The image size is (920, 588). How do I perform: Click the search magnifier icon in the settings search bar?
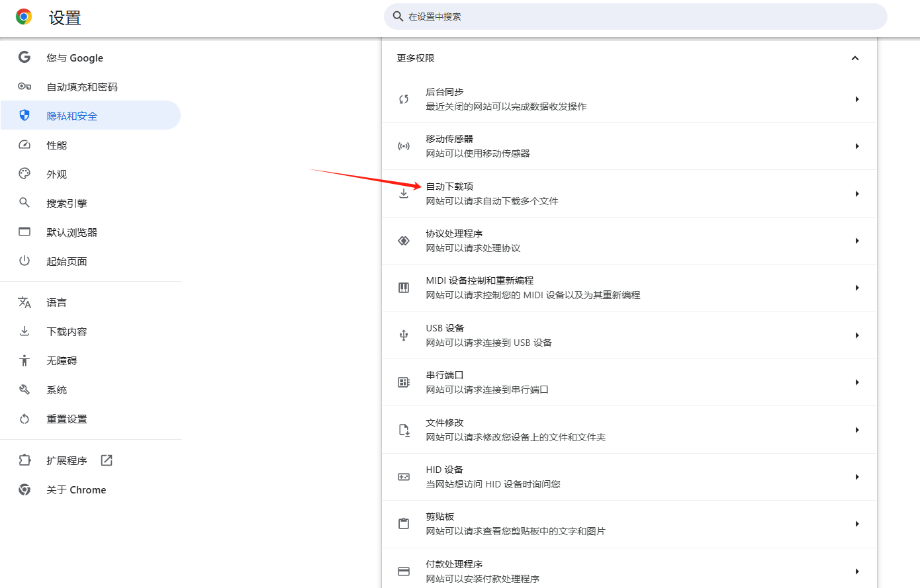(398, 17)
